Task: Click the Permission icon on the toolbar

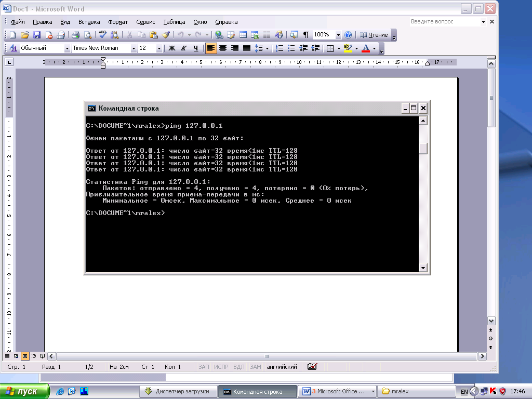Action: click(x=49, y=35)
